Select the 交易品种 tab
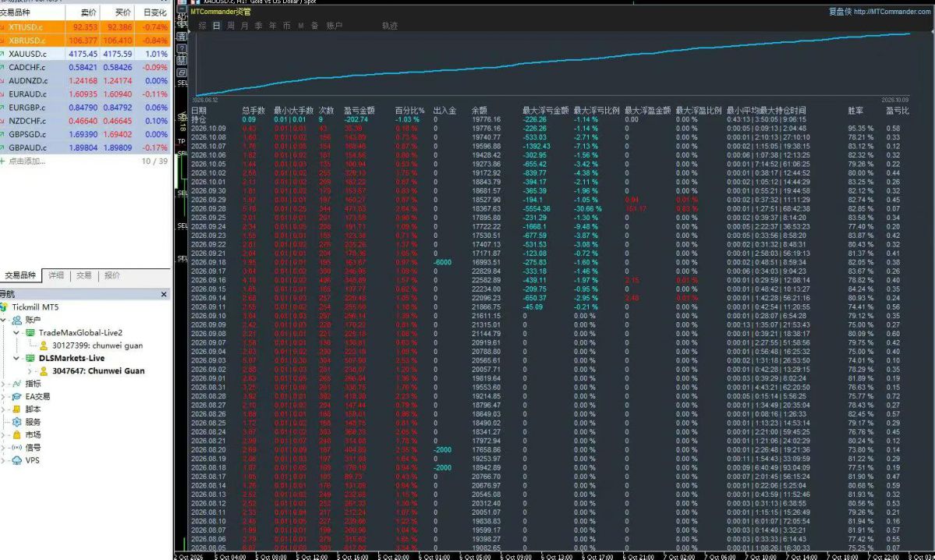This screenshot has height=560, width=935. [x=20, y=275]
